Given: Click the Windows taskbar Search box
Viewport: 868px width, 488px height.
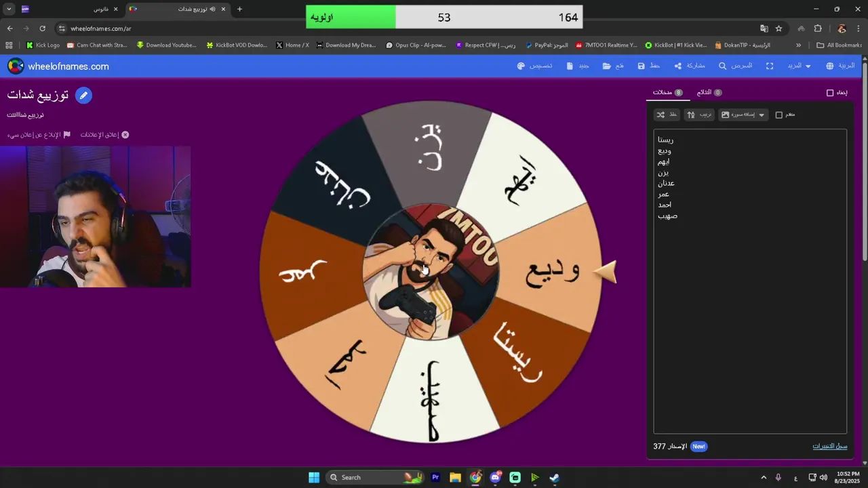Looking at the screenshot, I should click(x=374, y=477).
